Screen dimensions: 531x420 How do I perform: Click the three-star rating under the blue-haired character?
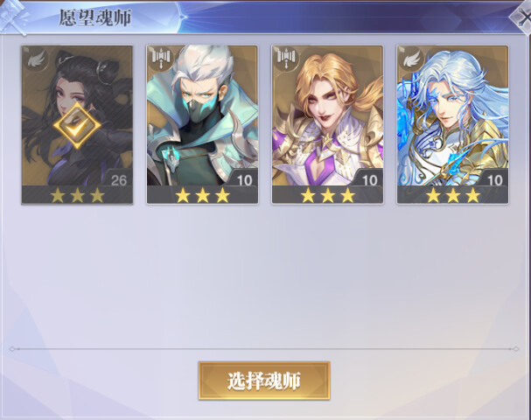coord(453,195)
